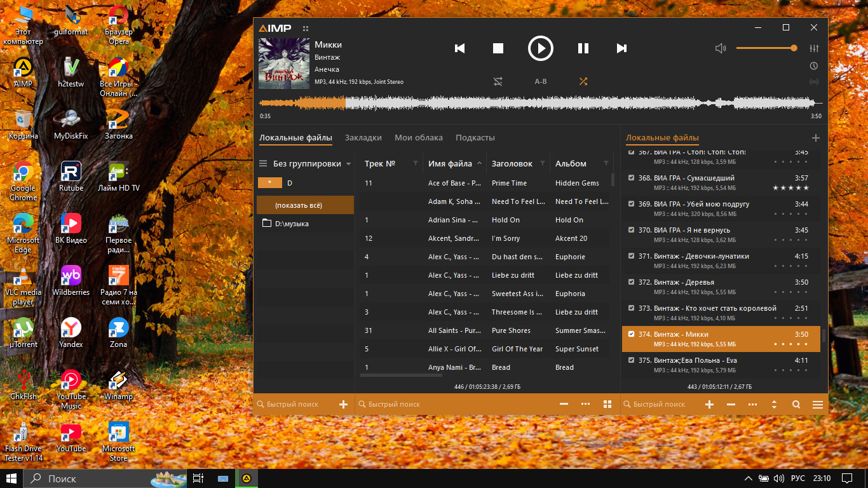Open playlist search magnifier icon
The image size is (868, 488).
[x=796, y=404]
